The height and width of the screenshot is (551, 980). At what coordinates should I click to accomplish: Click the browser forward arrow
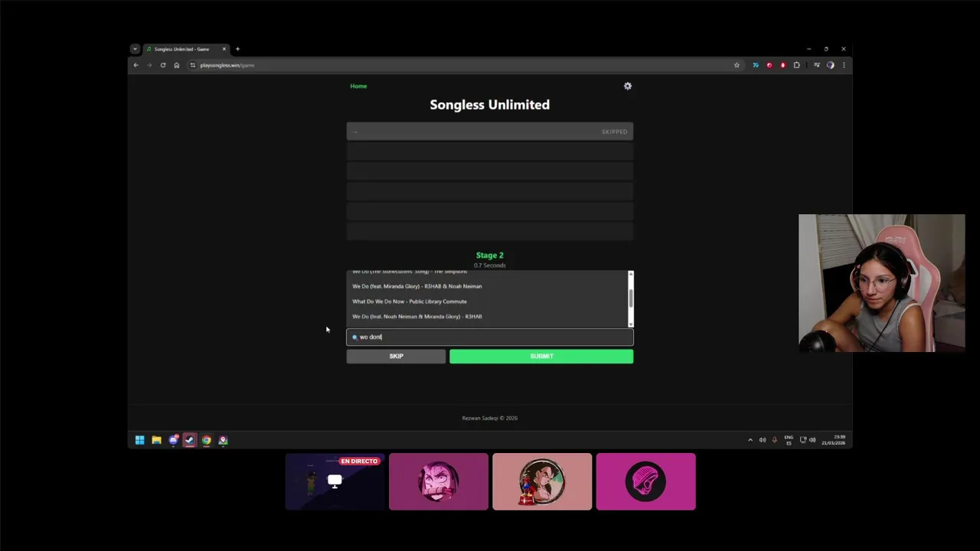(149, 65)
